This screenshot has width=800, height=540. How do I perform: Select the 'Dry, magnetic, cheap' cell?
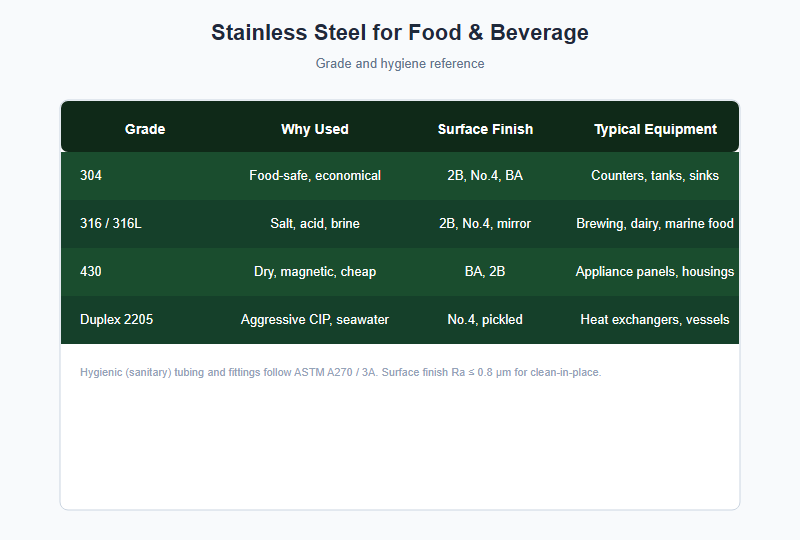click(x=315, y=272)
